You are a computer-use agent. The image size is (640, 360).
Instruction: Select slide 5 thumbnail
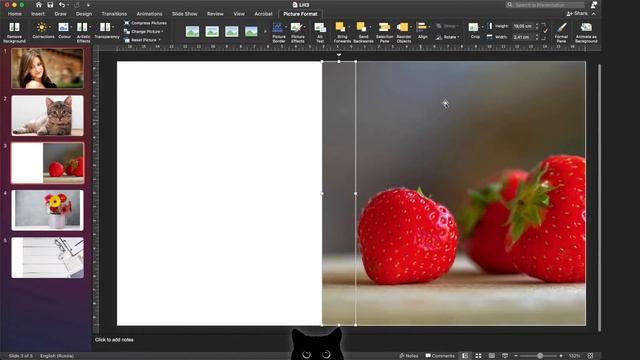coord(47,258)
